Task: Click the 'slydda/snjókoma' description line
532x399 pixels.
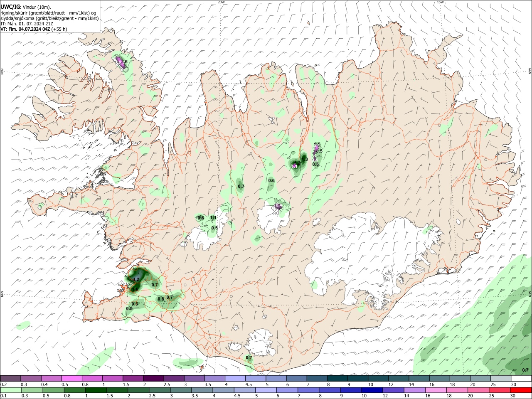Action: [49, 18]
